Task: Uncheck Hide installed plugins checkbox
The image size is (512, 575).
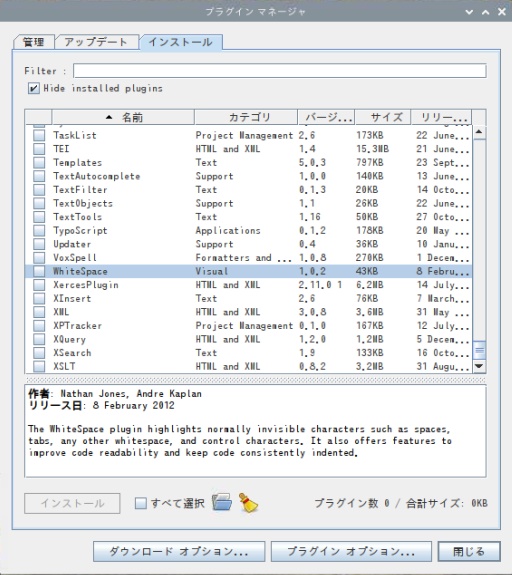Action: (x=33, y=88)
